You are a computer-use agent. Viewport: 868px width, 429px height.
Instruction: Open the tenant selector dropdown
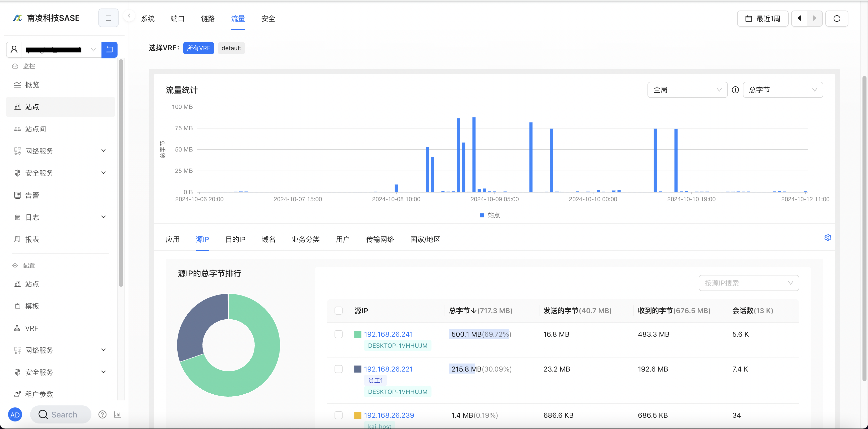[x=61, y=49]
